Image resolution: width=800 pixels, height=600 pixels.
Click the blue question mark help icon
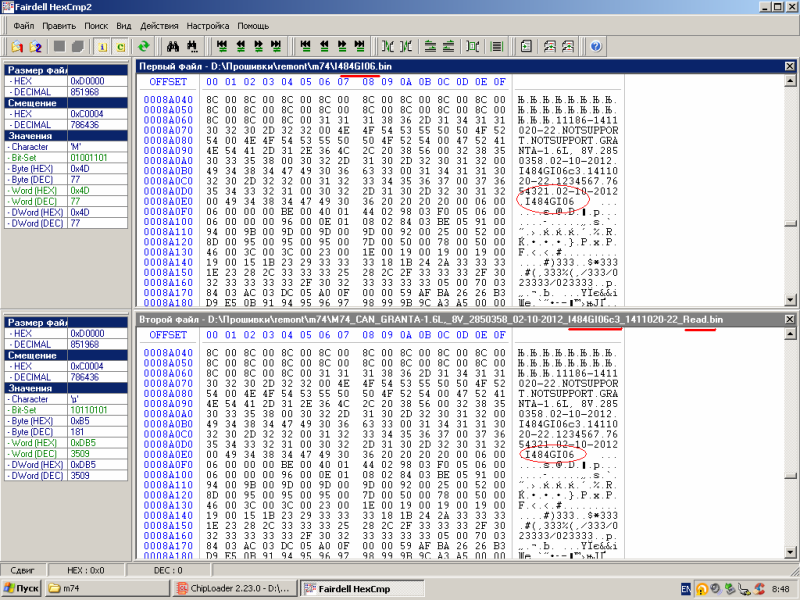596,46
